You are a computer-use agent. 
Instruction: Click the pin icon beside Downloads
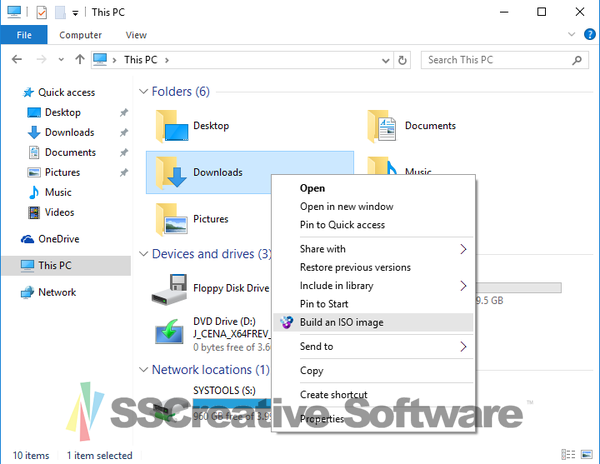click(124, 132)
